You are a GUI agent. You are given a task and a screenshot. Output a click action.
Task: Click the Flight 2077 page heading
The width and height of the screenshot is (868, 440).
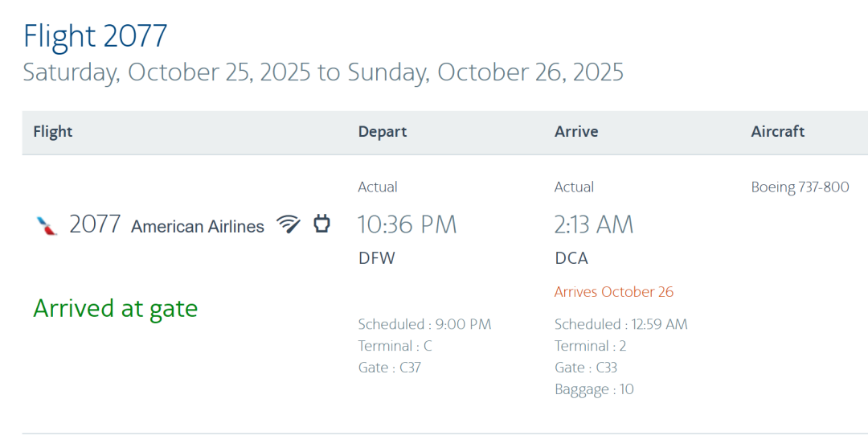click(95, 36)
